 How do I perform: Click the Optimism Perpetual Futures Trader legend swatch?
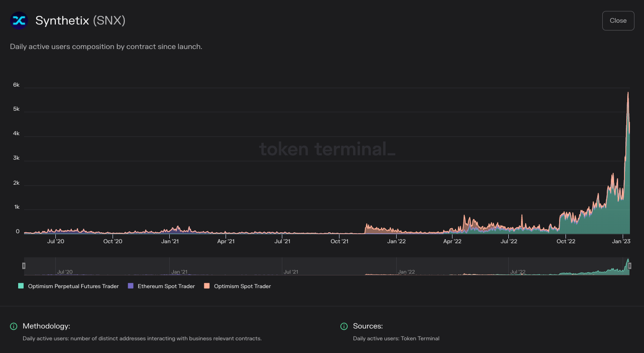[21, 286]
